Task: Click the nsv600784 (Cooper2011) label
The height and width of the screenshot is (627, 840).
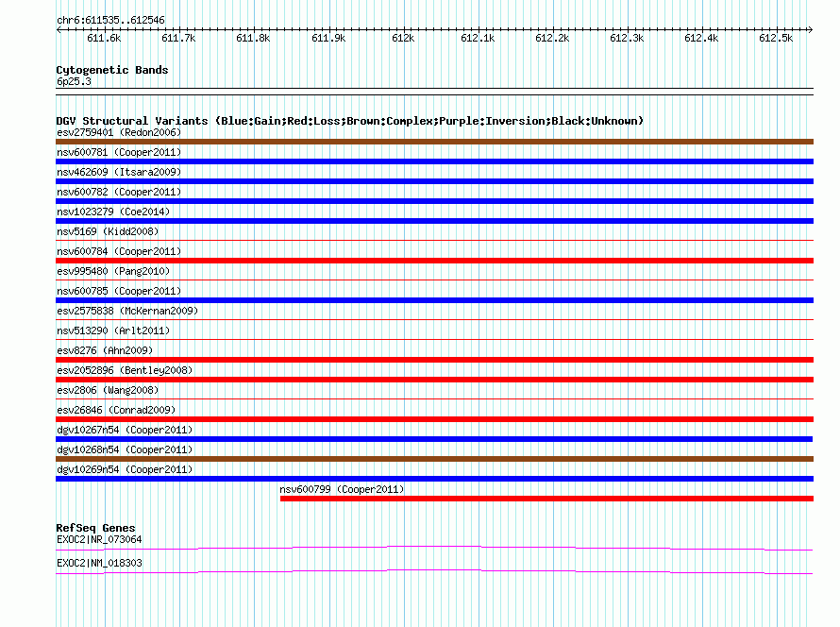Action: (x=119, y=251)
